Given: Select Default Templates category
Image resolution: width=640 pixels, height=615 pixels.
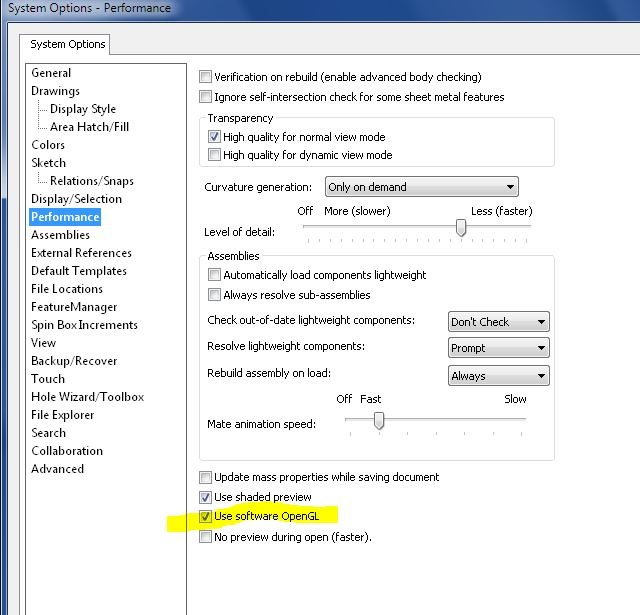Looking at the screenshot, I should tap(79, 271).
